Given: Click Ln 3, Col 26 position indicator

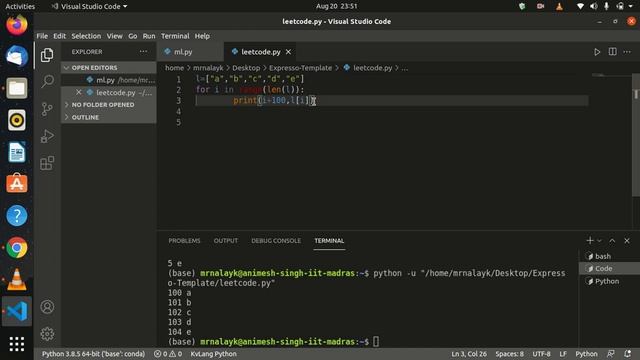Looking at the screenshot, I should pyautogui.click(x=469, y=354).
